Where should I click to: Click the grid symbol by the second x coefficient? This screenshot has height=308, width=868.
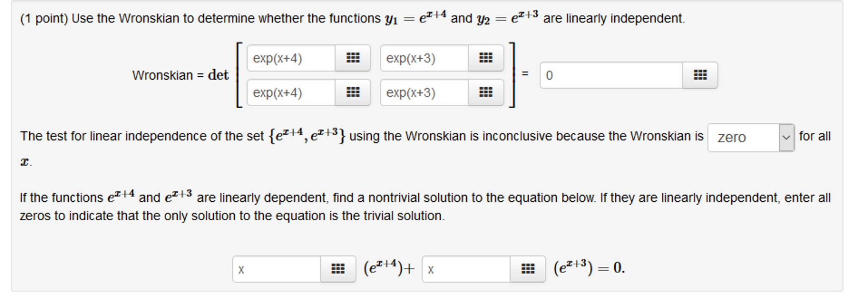coord(528,269)
